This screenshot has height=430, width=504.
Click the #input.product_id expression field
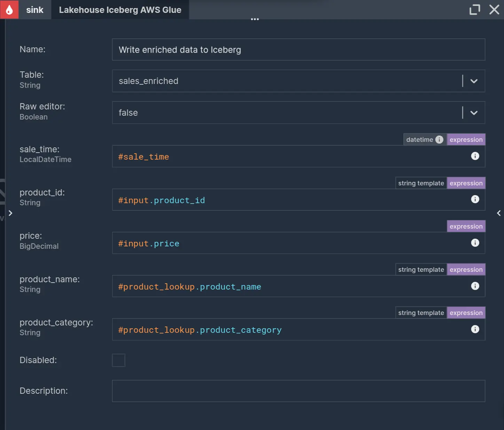[x=299, y=200]
